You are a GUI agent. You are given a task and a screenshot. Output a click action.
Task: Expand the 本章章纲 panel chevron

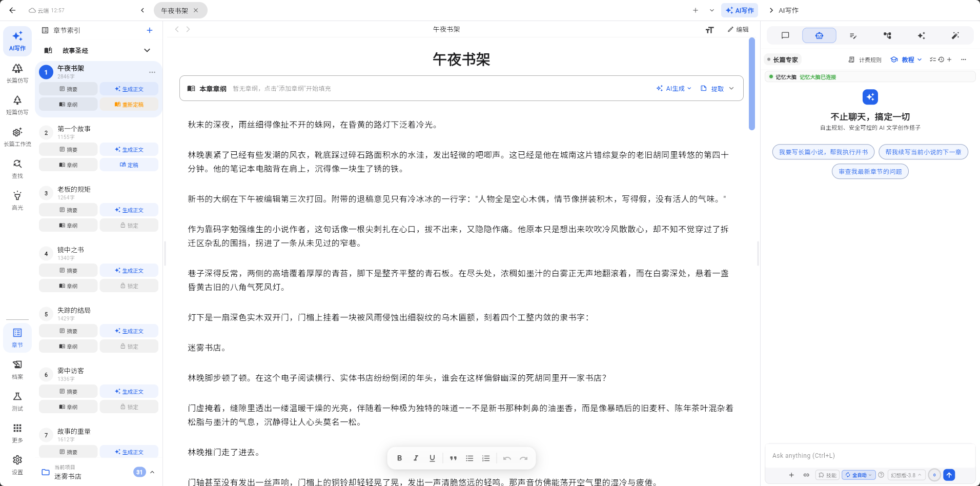[x=731, y=88]
